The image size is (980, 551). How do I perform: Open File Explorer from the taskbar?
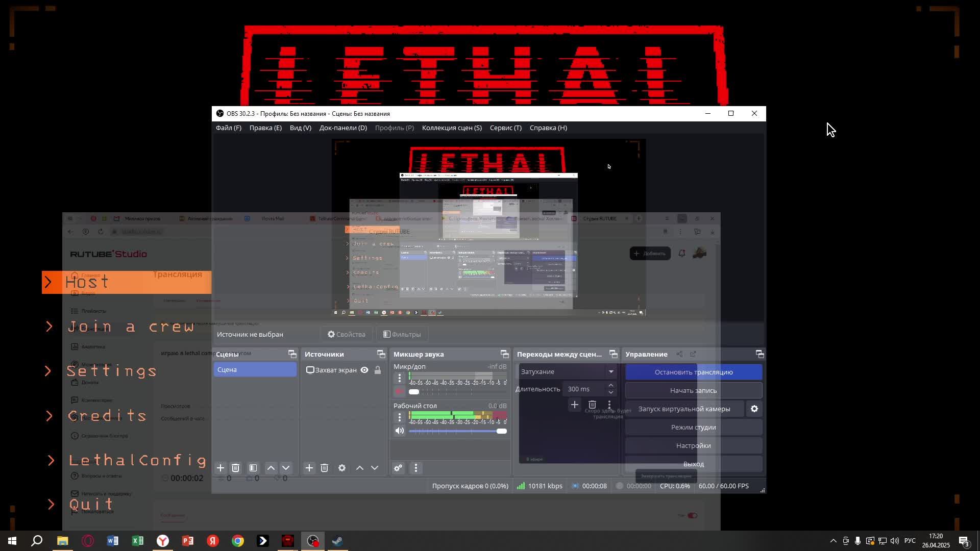pos(62,541)
